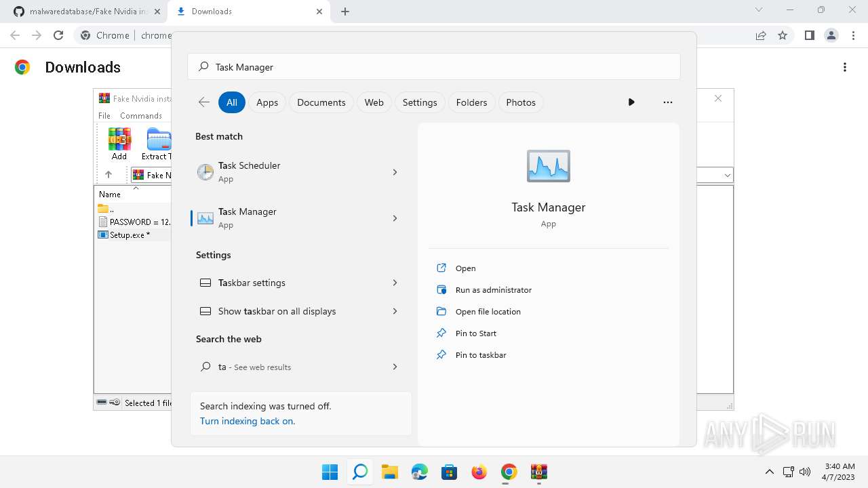This screenshot has height=488, width=868.
Task: Open the Windows Start button
Action: 330,472
